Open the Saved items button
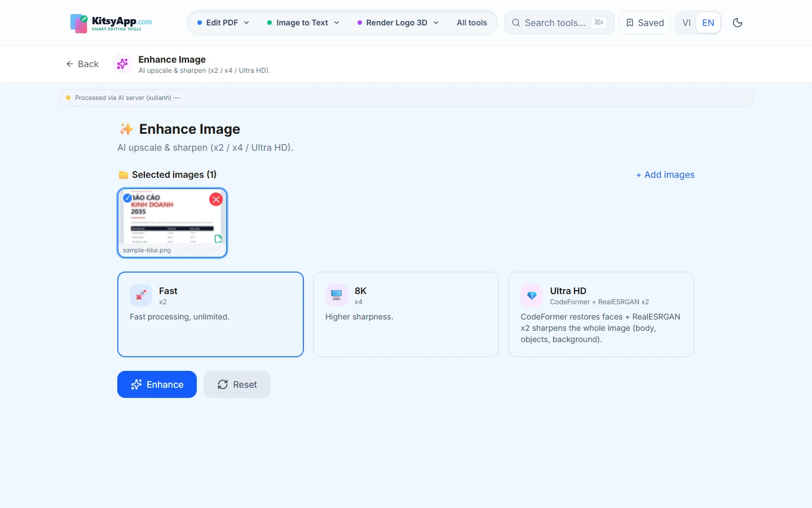This screenshot has width=812, height=508. click(x=645, y=23)
